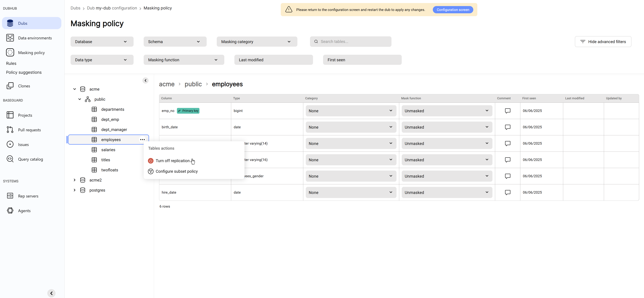Collapse the acme database tree node
The height and width of the screenshot is (298, 644).
click(x=74, y=89)
